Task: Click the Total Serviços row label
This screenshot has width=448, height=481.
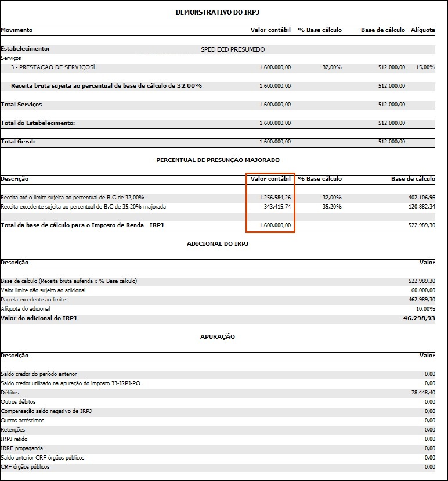Action: point(21,105)
